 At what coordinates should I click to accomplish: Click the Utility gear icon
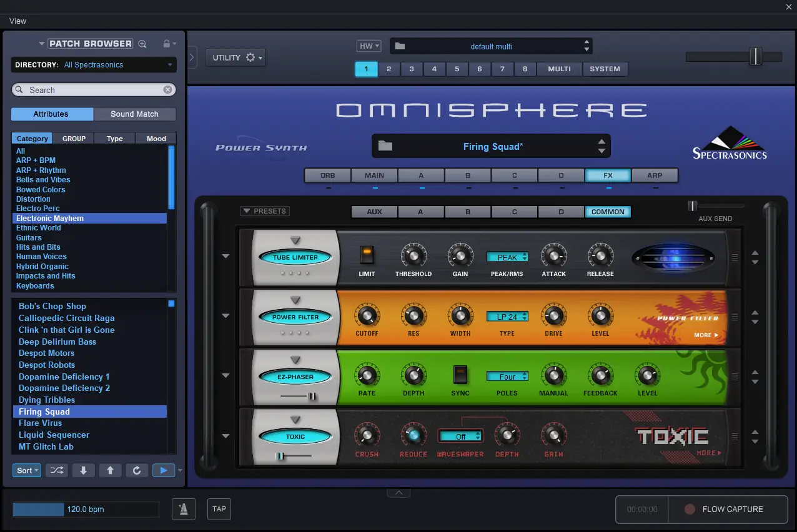click(x=250, y=57)
